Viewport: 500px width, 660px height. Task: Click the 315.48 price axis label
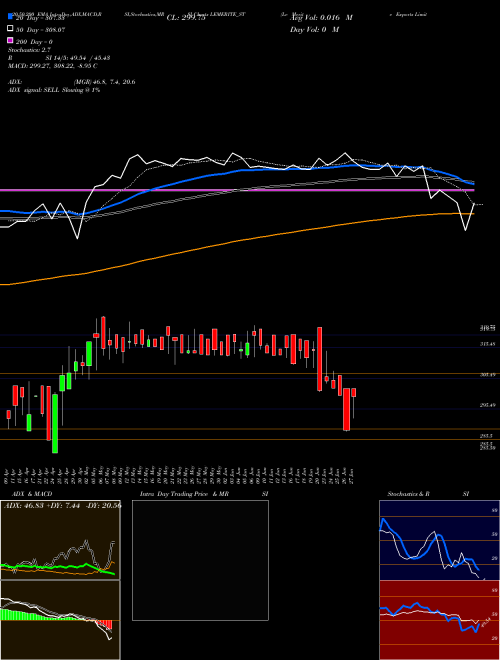click(x=489, y=344)
